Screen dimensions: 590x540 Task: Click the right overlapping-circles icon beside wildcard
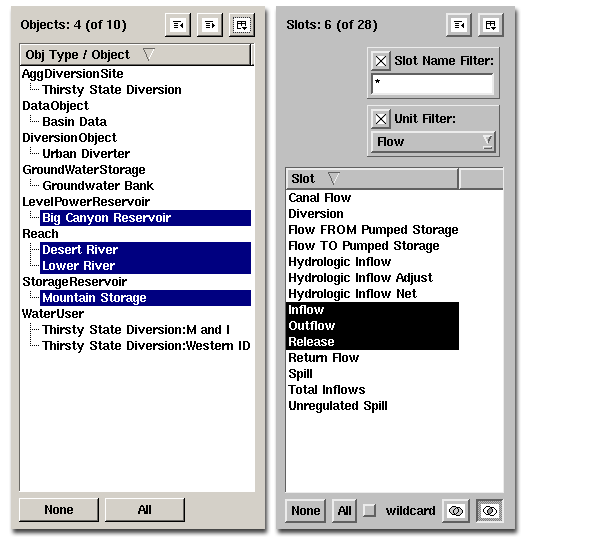point(489,511)
